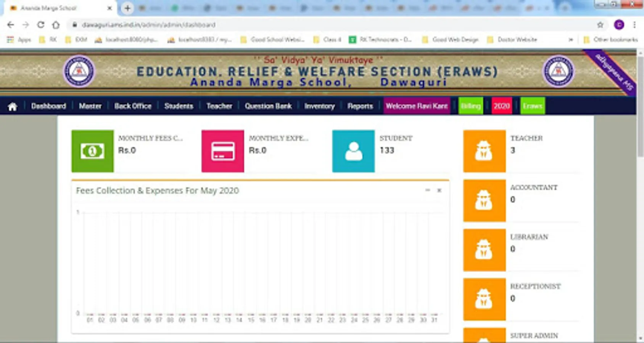Image resolution: width=644 pixels, height=343 pixels.
Task: Click the Welcome Ravi Kant user button
Action: point(417,106)
